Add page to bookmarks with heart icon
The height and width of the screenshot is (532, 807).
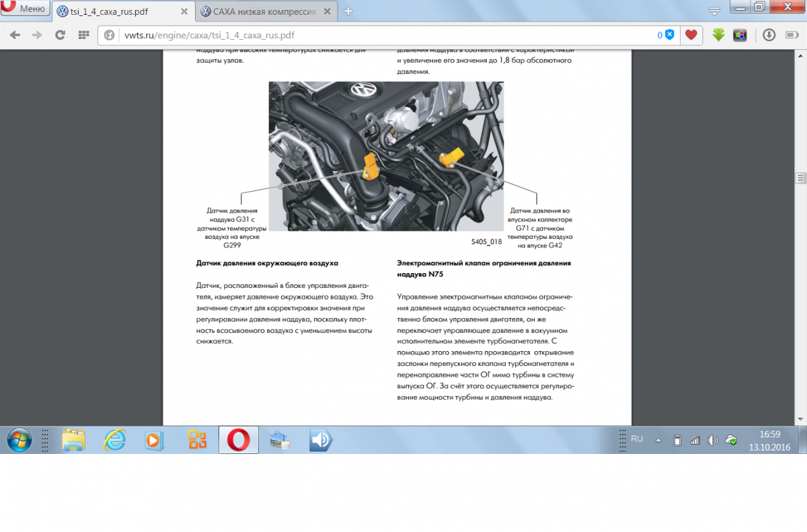point(691,35)
